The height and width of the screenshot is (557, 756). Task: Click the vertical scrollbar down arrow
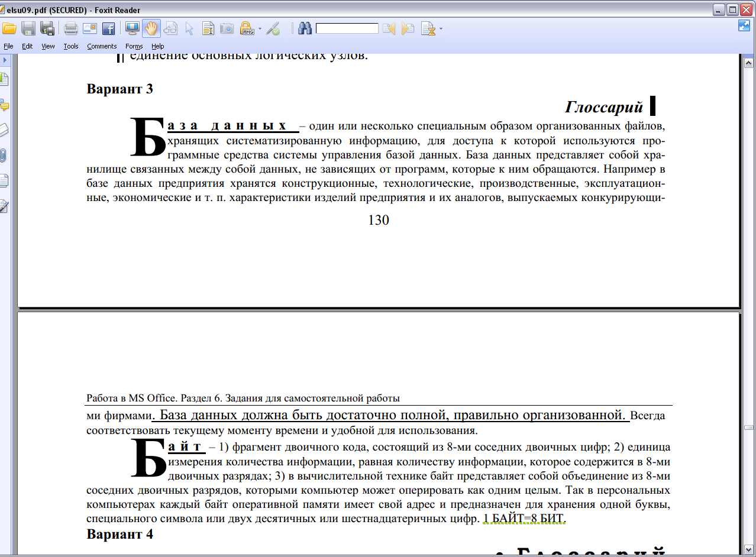(x=748, y=549)
